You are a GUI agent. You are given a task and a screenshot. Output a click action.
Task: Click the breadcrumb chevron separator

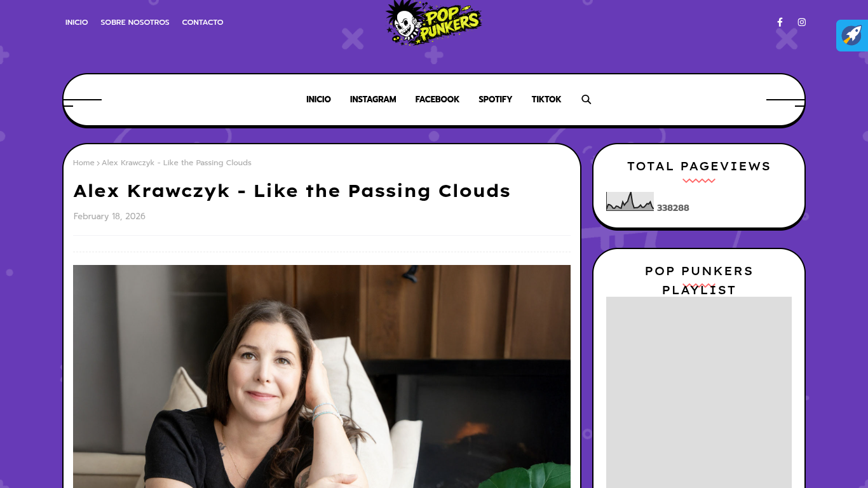pyautogui.click(x=98, y=163)
